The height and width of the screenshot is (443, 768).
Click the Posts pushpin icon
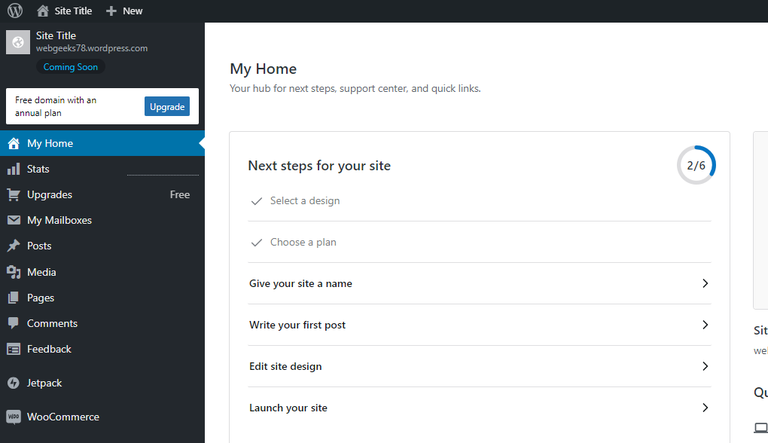[14, 246]
